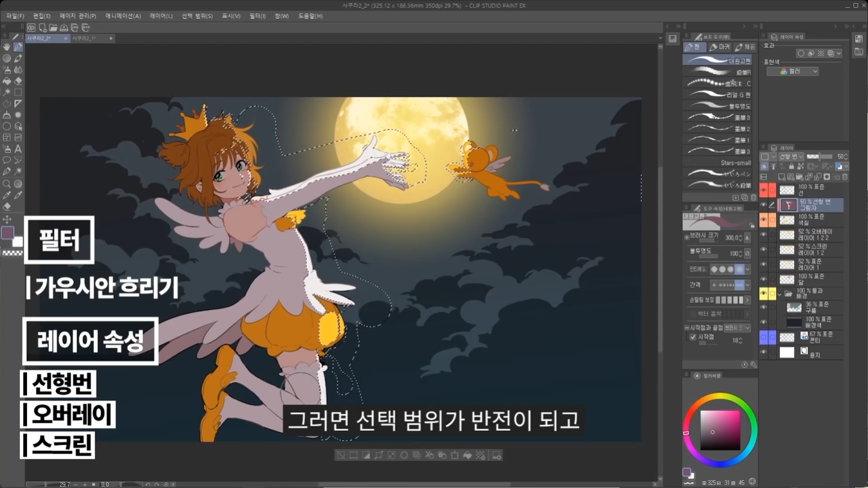This screenshot has width=868, height=488.
Task: Select the Hand move tool
Action: 6,47
